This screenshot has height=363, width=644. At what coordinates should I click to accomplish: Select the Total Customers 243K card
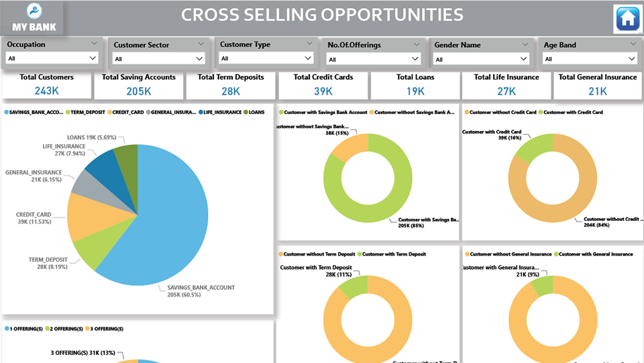tap(46, 85)
